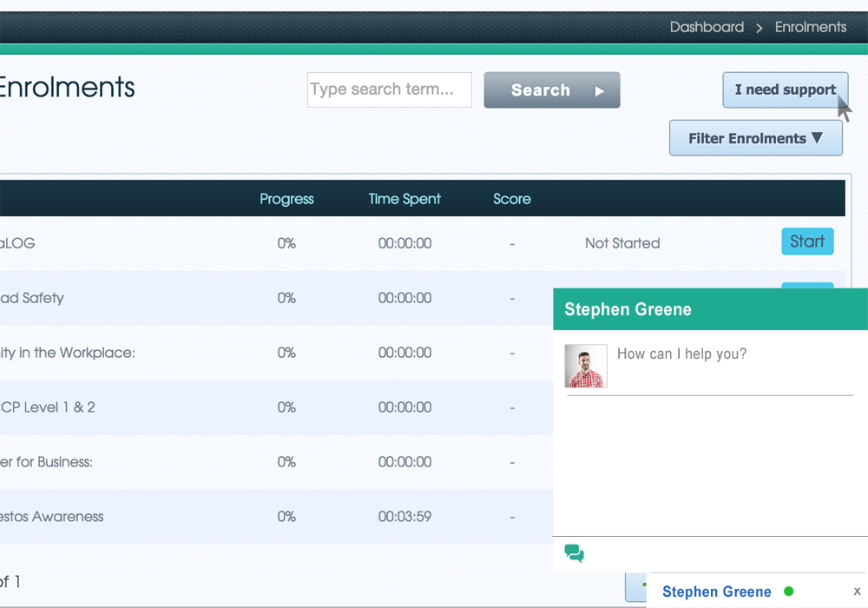Image resolution: width=868 pixels, height=608 pixels.
Task: Click the chat bubbles icon in chat panel
Action: [574, 553]
